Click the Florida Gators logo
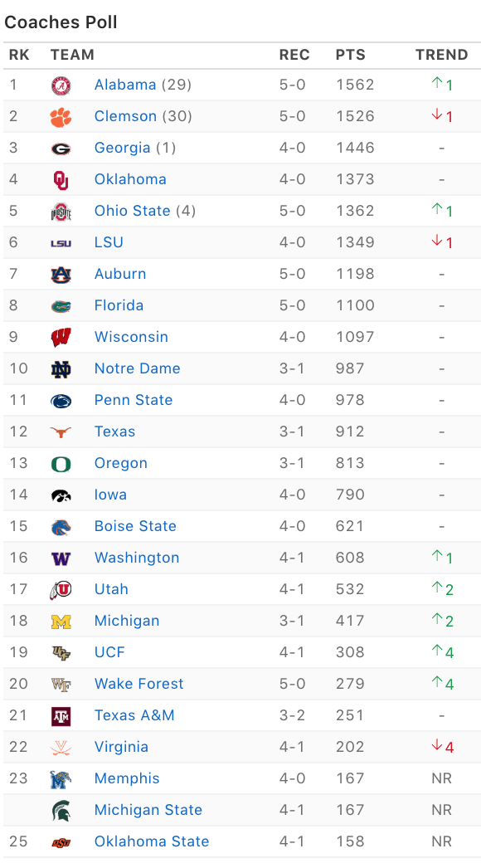481x868 pixels. [61, 306]
